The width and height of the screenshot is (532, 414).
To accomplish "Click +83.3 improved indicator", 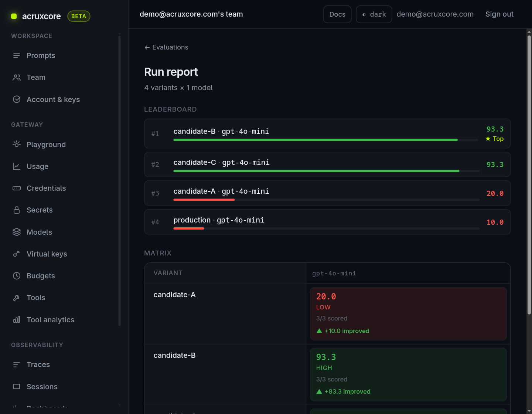I will click(343, 391).
